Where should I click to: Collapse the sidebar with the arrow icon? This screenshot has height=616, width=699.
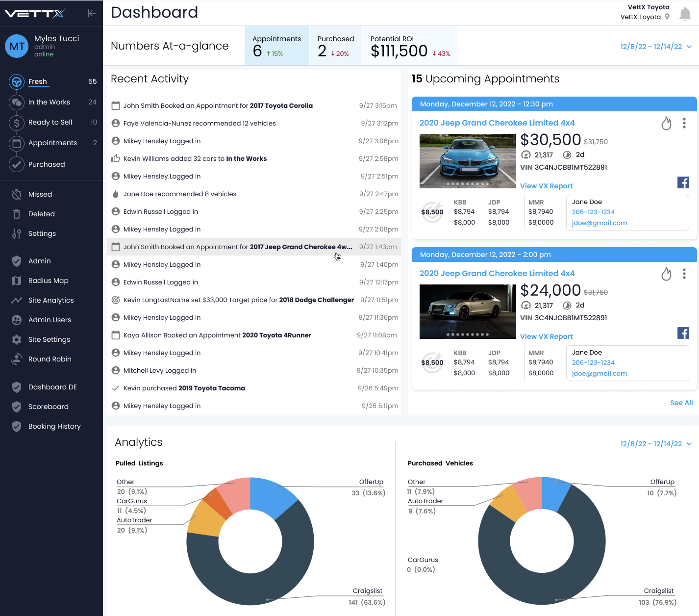(92, 13)
